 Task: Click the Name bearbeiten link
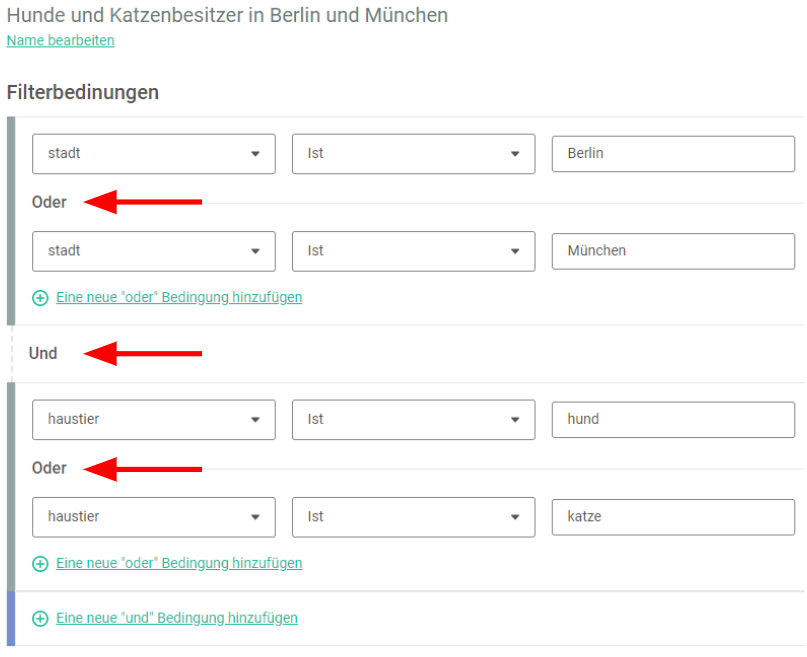[61, 41]
